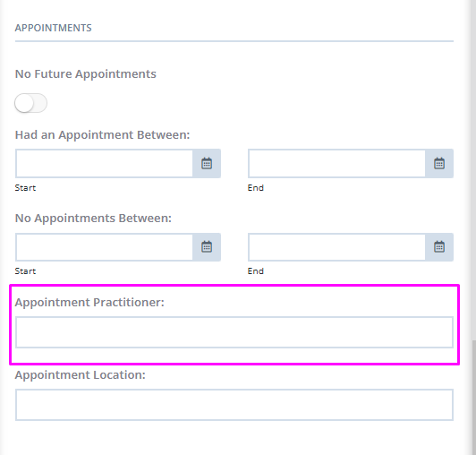
Task: Click the Start caption under Had an Appointment
Action: (25, 188)
